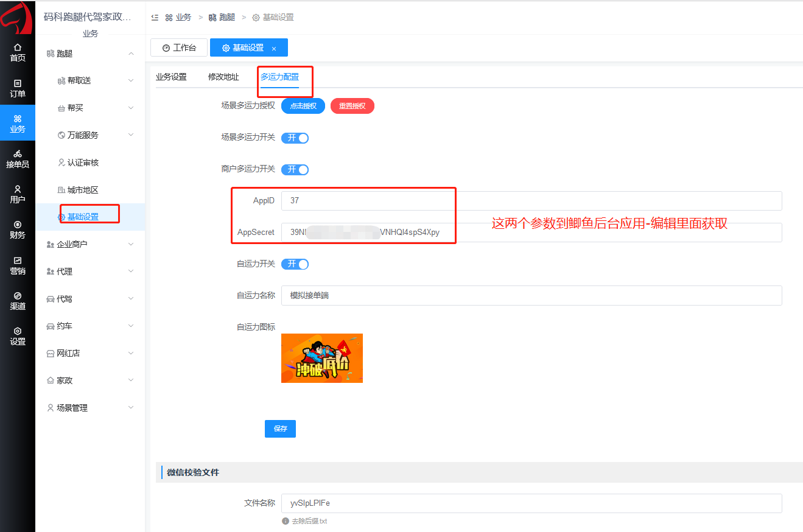Turn off the 自运力开关 switch
This screenshot has height=532, width=803.
[x=295, y=264]
